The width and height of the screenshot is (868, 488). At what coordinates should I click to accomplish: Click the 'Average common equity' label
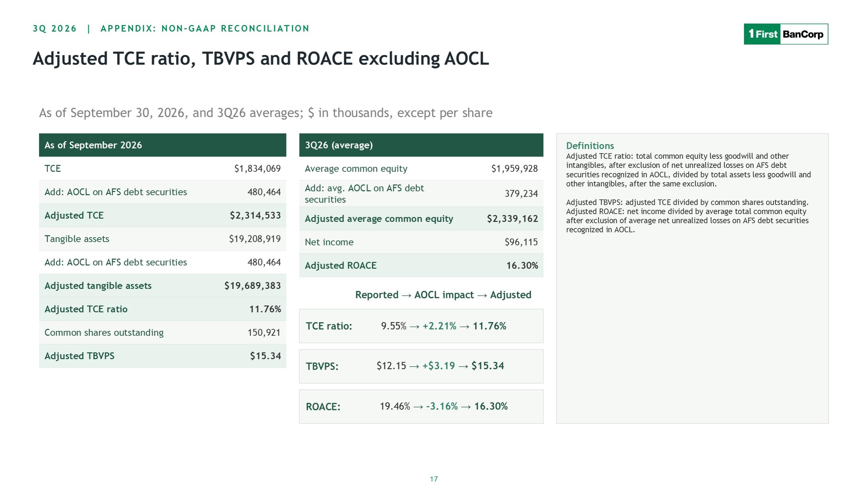356,169
